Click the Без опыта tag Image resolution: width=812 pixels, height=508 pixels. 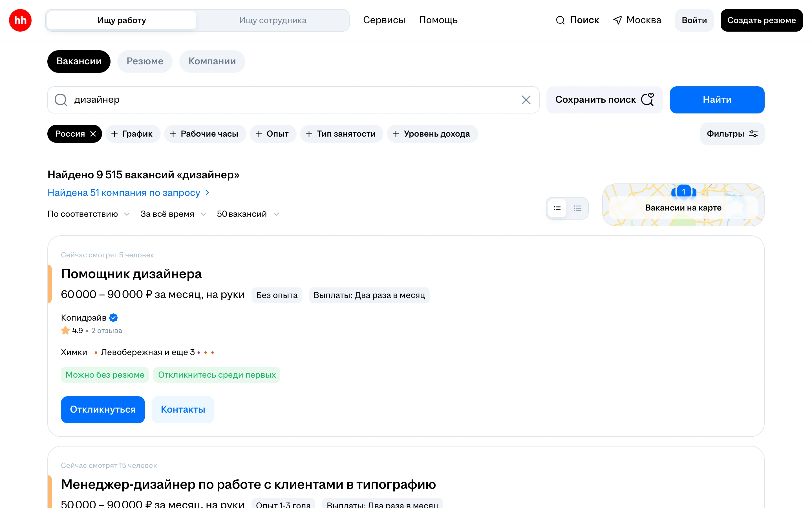[x=277, y=295]
